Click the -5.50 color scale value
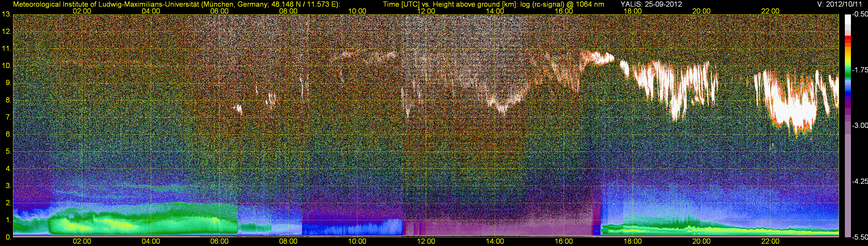 click(860, 237)
